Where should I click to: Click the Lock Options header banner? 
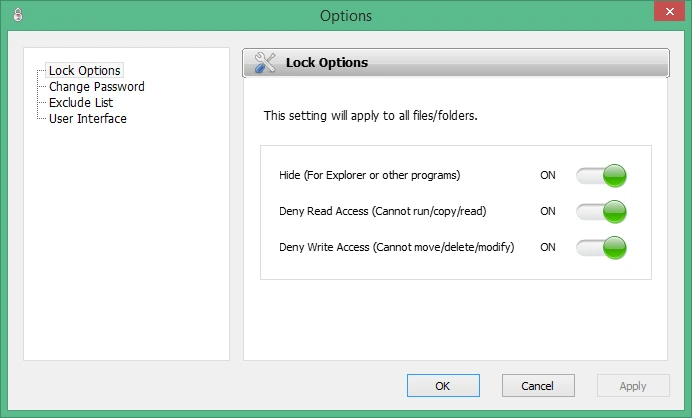coord(456,63)
